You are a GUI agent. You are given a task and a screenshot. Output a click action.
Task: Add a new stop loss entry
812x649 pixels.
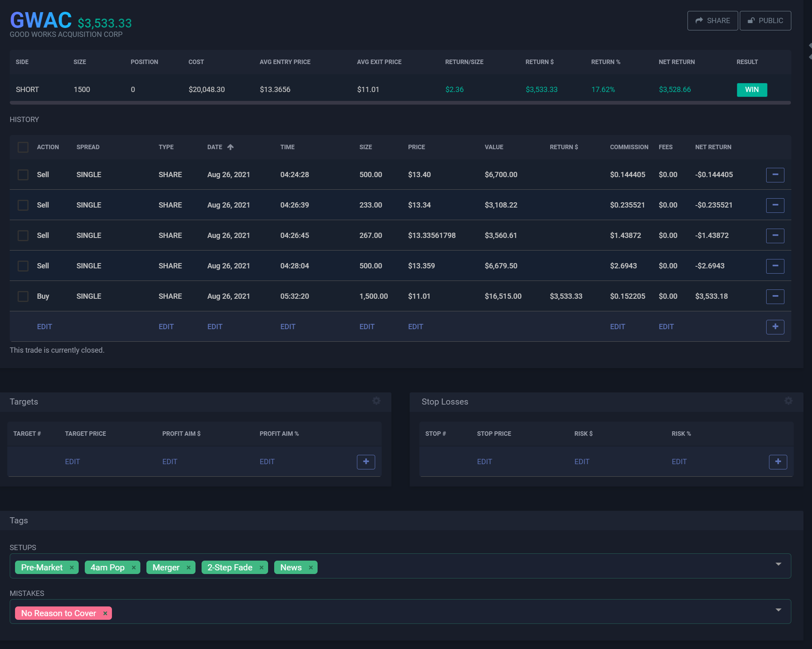pyautogui.click(x=778, y=462)
